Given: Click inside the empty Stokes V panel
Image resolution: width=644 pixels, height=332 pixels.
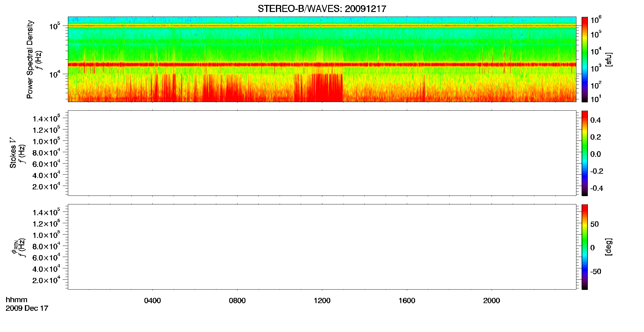Looking at the screenshot, I should click(x=322, y=153).
